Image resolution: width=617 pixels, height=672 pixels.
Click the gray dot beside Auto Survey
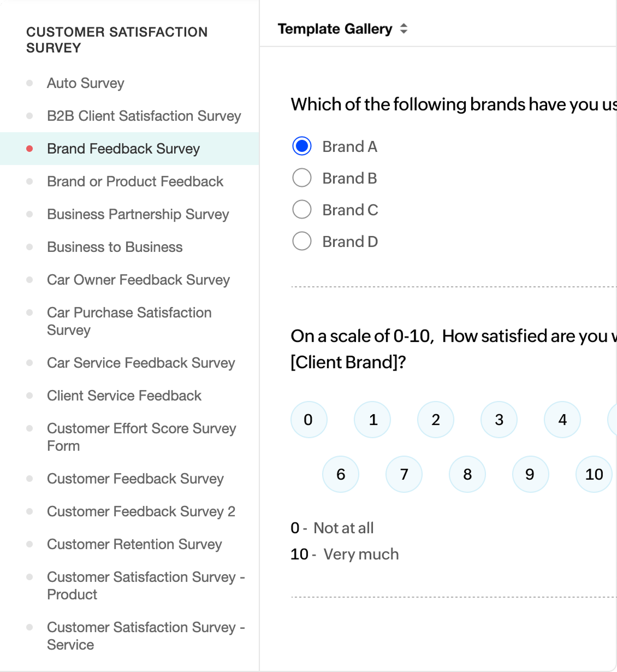[29, 83]
